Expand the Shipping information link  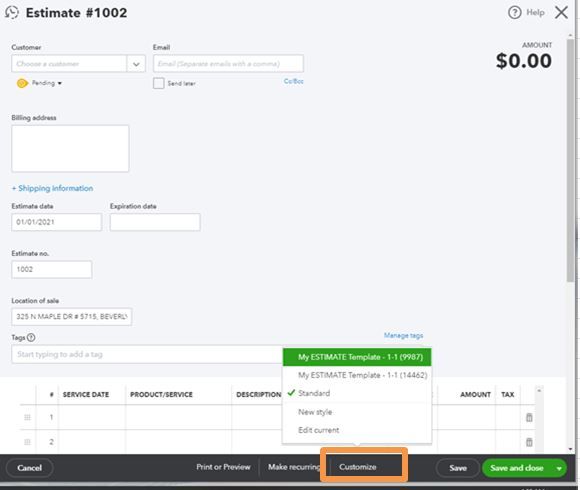[x=52, y=188]
